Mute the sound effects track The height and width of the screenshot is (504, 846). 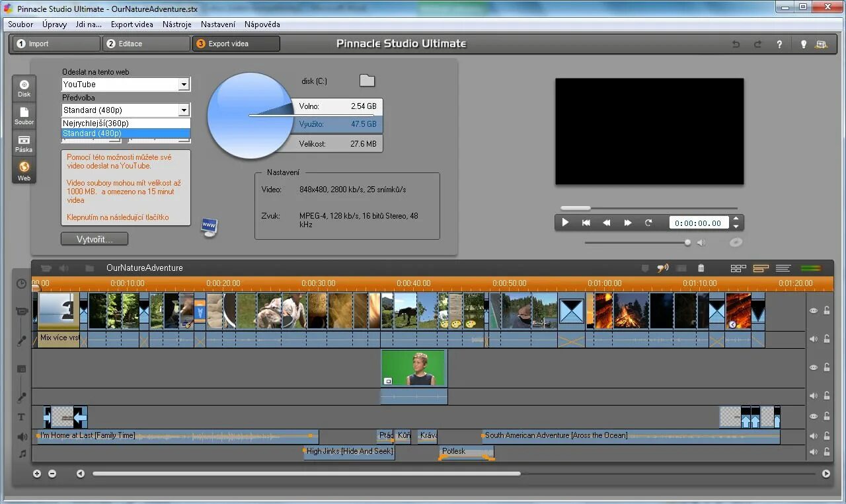tap(814, 436)
